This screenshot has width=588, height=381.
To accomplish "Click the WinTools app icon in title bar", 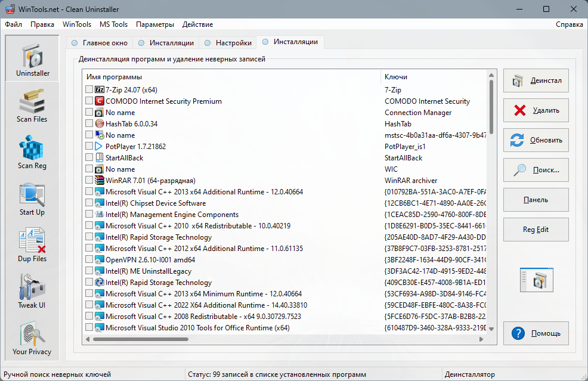I will tap(10, 9).
